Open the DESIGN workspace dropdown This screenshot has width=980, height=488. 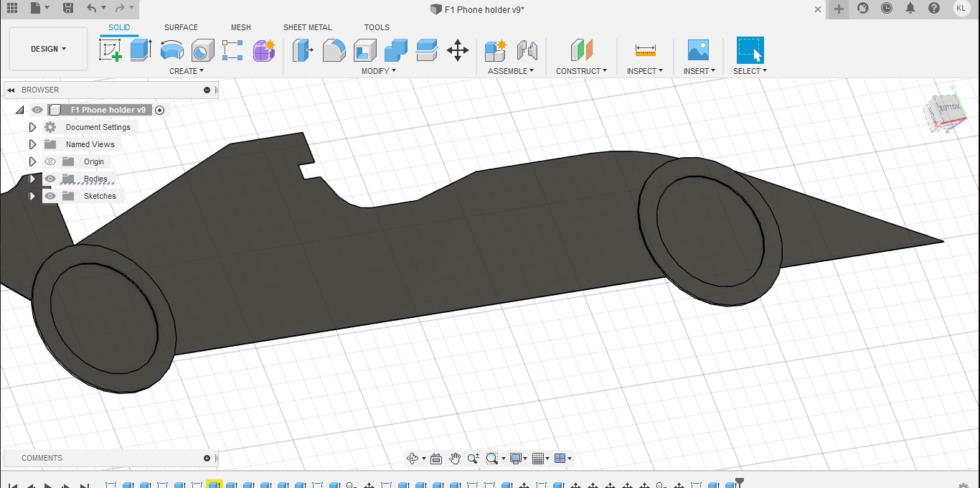click(x=48, y=49)
